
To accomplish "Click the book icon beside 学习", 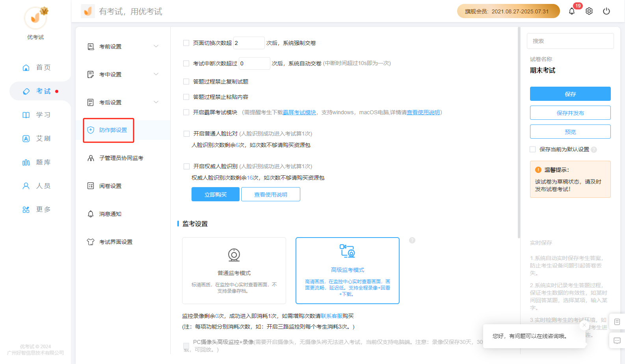I will point(26,115).
